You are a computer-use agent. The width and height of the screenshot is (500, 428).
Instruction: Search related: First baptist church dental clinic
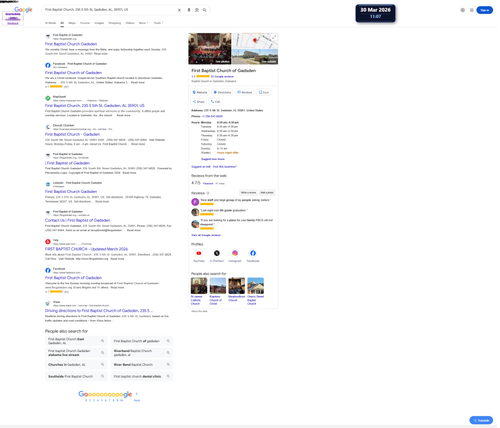pos(142,376)
